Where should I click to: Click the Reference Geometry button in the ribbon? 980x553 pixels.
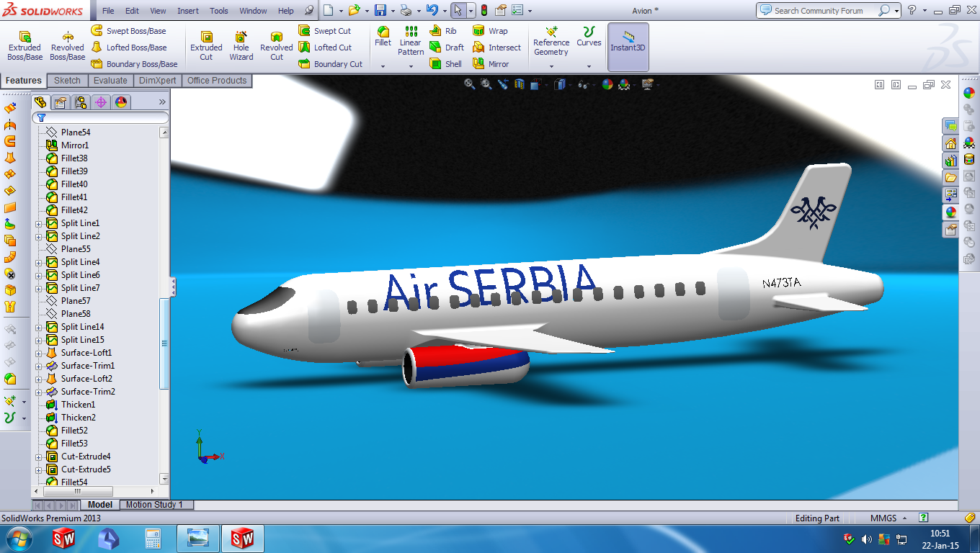551,42
